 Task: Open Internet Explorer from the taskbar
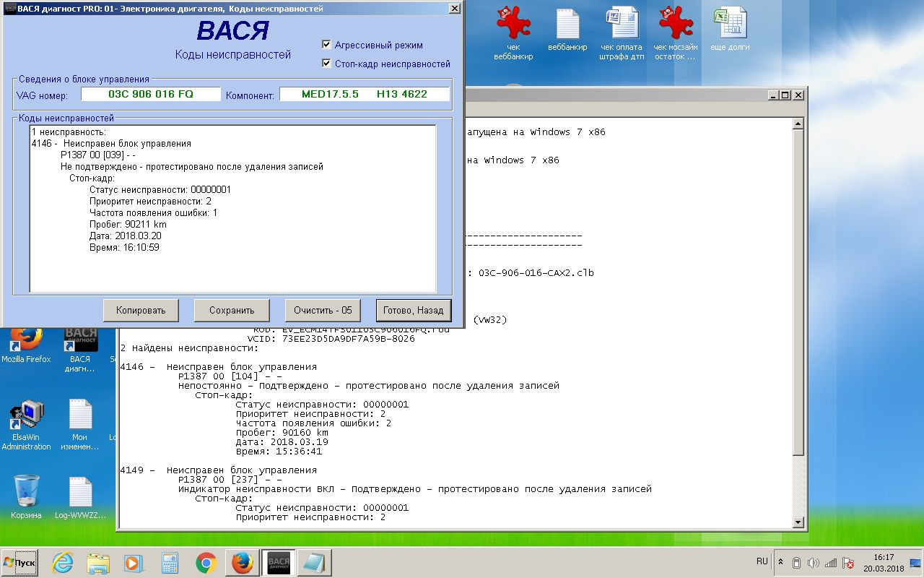point(63,563)
